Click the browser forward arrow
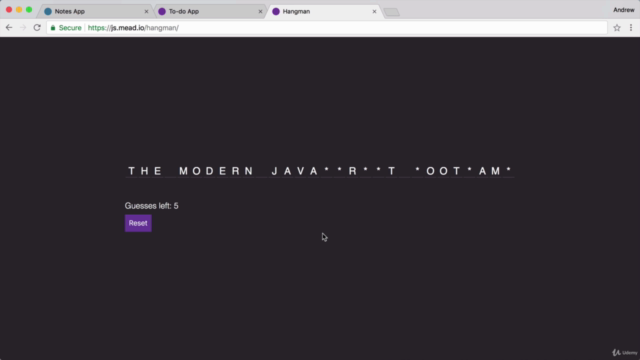This screenshot has height=360, width=640. coord(23,28)
